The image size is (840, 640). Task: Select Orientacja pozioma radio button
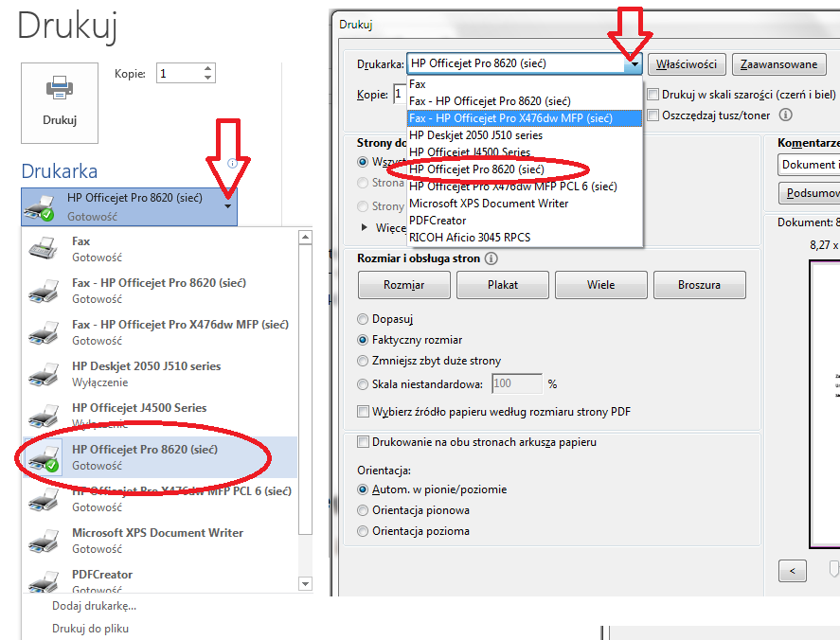tap(363, 531)
